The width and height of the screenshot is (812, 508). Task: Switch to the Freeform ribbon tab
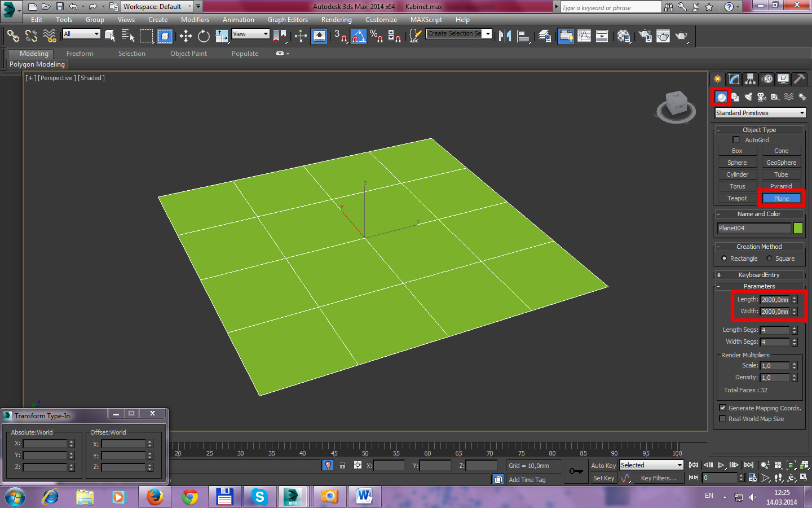coord(80,54)
